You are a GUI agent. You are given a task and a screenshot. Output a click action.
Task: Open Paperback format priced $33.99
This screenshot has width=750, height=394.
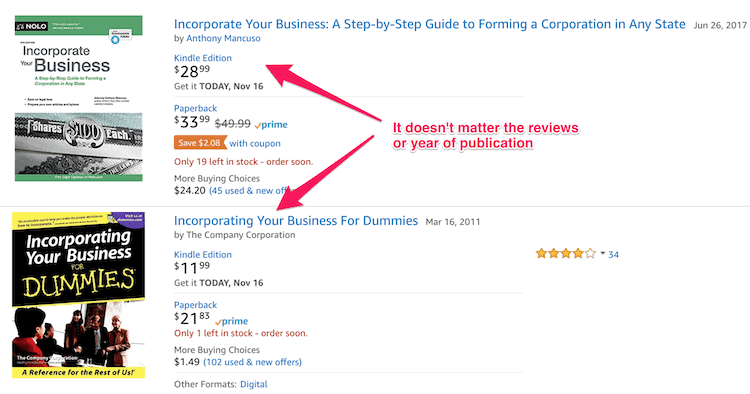(195, 109)
